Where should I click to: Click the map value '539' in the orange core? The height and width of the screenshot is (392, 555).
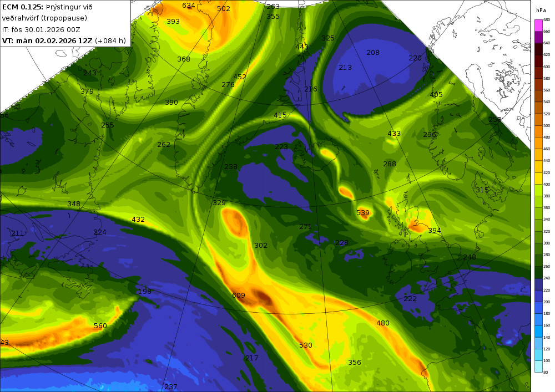pos(363,213)
